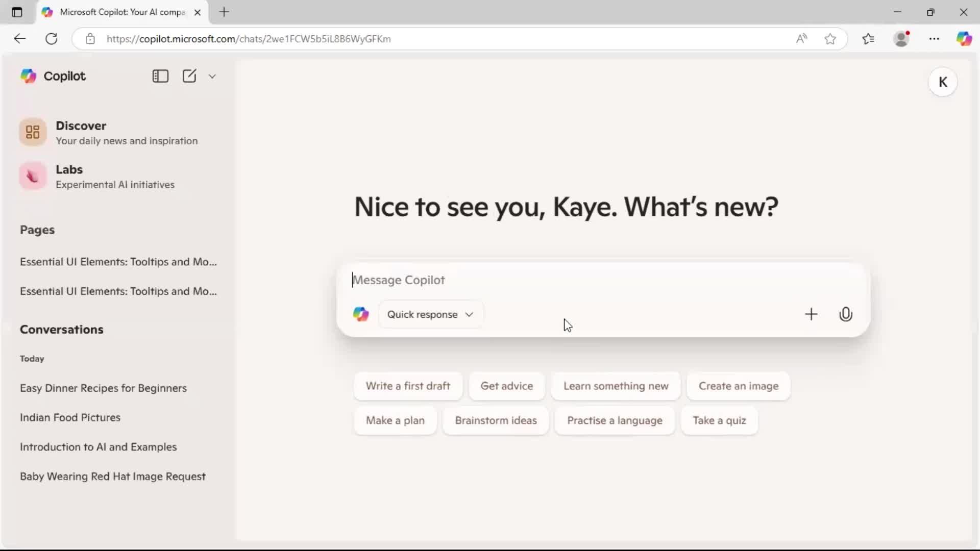The width and height of the screenshot is (980, 551).
Task: Open a new browser tab
Action: point(224,12)
